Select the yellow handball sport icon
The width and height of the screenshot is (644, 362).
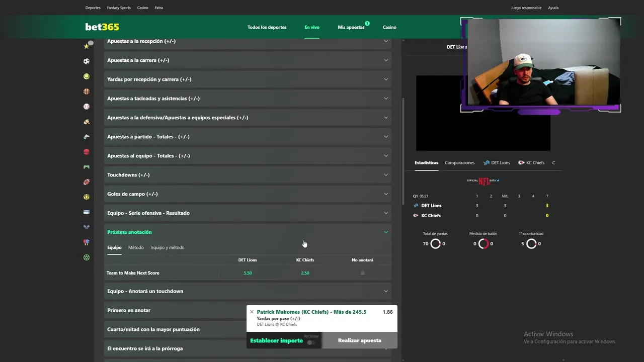click(87, 197)
